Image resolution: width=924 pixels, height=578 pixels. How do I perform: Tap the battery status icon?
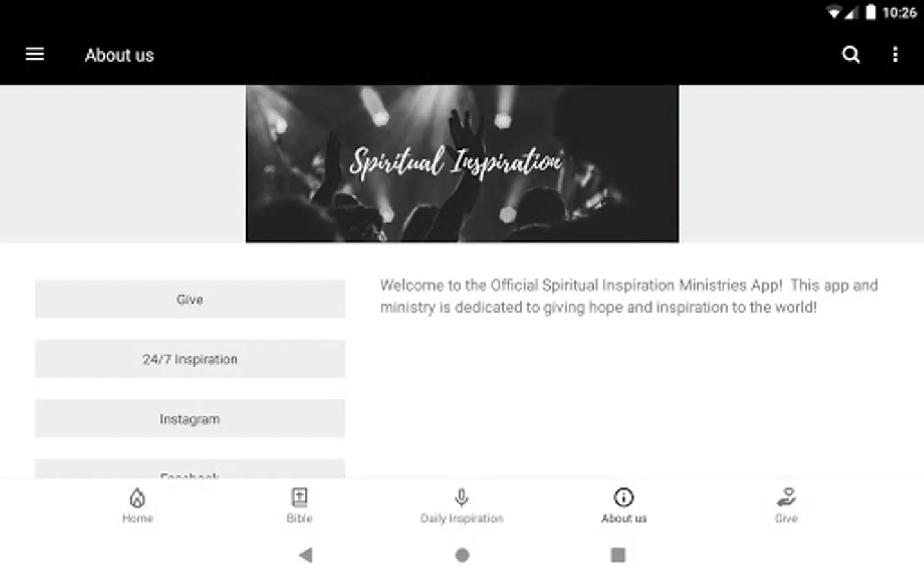tap(871, 12)
